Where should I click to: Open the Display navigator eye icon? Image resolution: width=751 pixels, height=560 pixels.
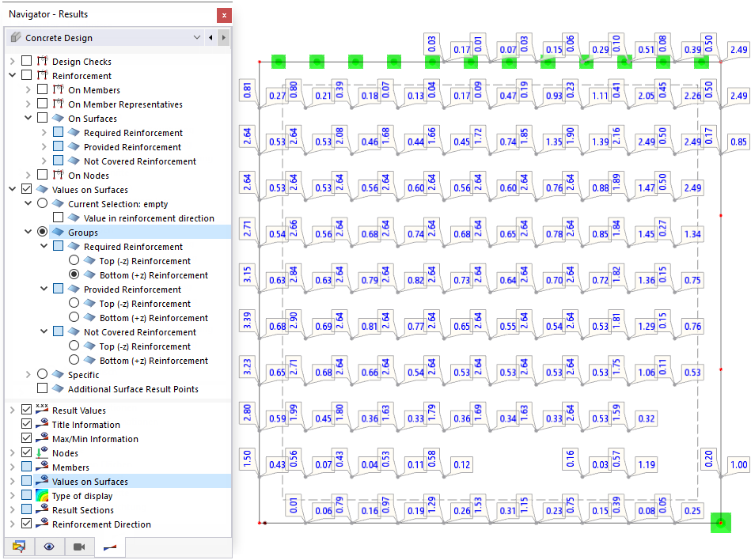pos(49,547)
